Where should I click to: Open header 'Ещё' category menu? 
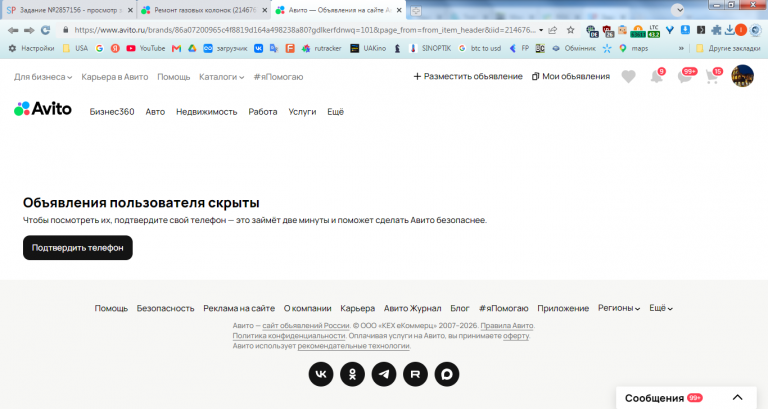(x=336, y=112)
